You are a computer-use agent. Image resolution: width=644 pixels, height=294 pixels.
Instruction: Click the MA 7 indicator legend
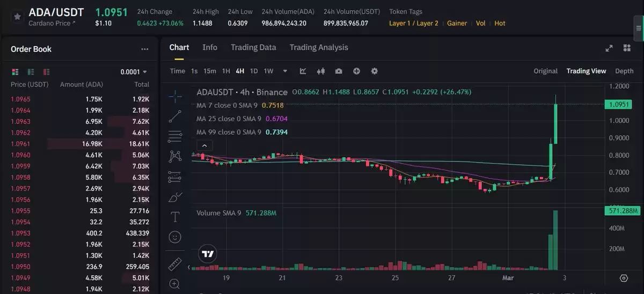tap(240, 105)
